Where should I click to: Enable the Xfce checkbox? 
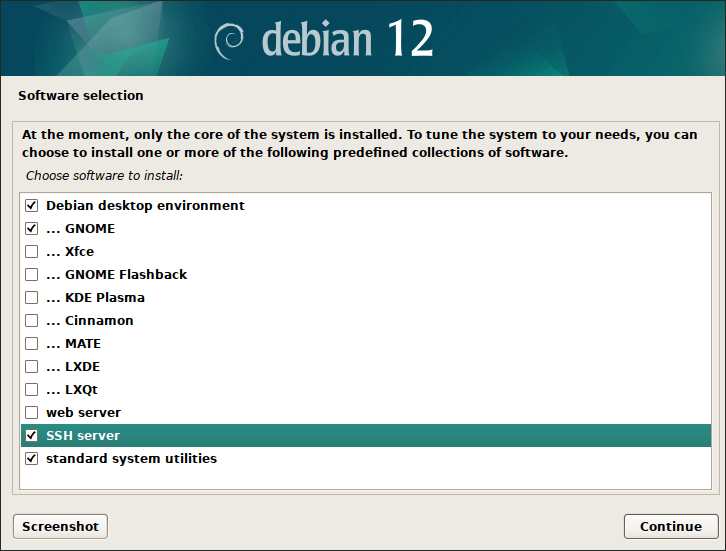coord(31,251)
